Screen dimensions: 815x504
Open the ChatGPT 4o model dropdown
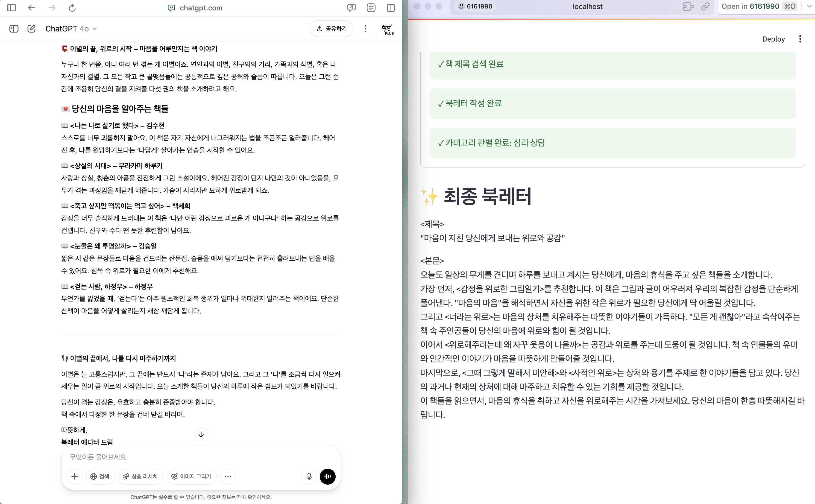(71, 29)
